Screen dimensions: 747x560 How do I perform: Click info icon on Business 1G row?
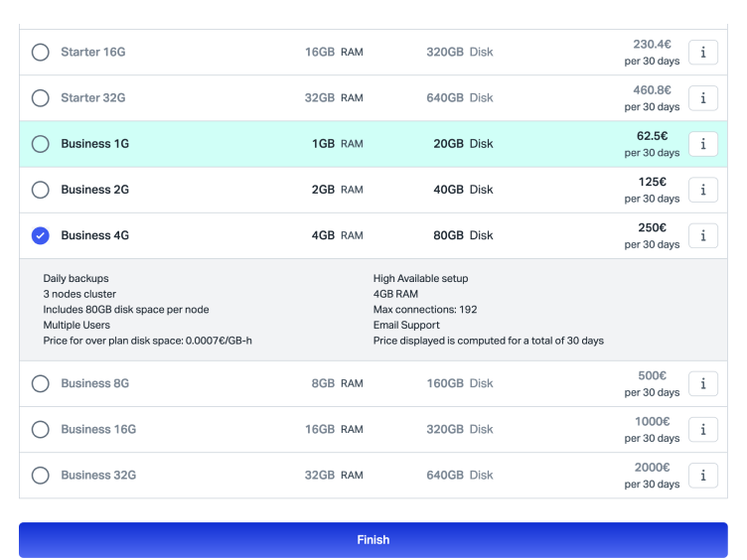703,144
